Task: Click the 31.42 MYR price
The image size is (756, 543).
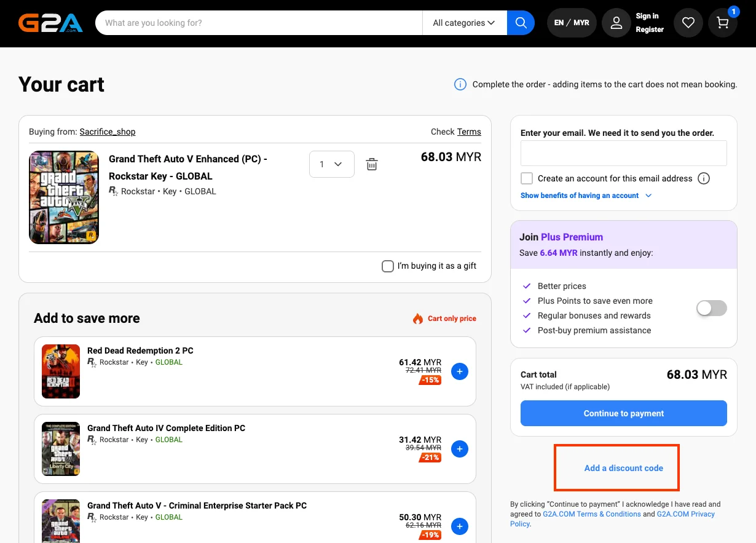Action: tap(420, 440)
